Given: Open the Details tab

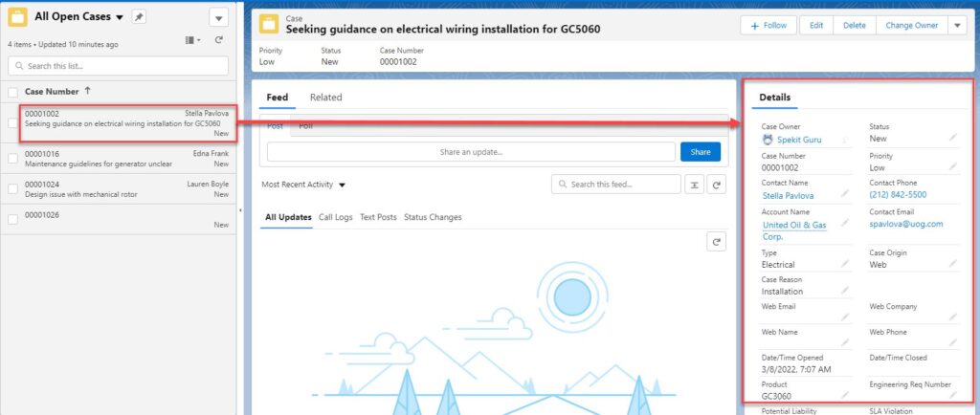Looking at the screenshot, I should (x=774, y=98).
